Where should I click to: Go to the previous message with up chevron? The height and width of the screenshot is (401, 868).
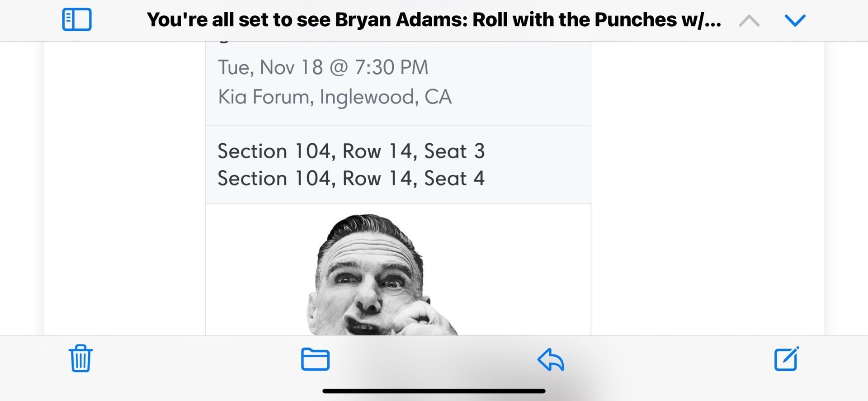(749, 20)
